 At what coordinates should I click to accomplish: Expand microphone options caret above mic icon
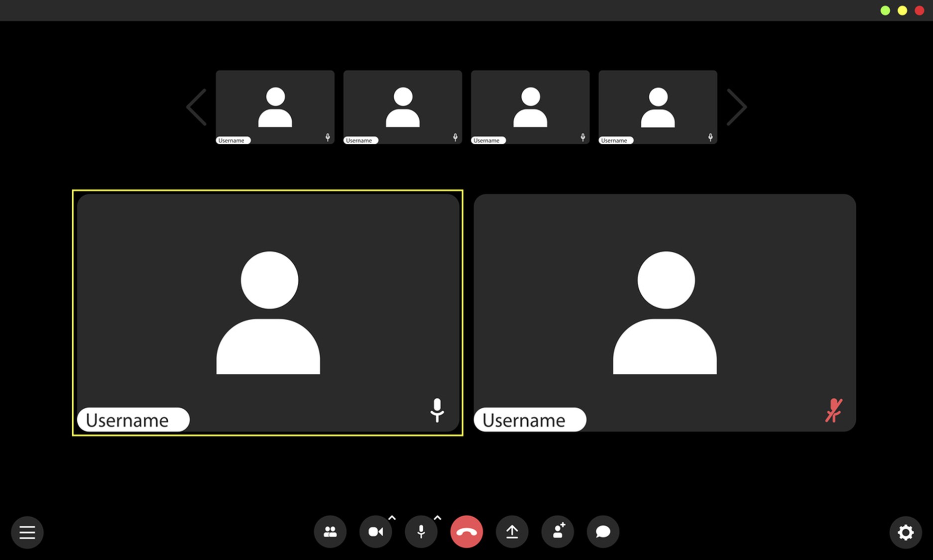pos(438,518)
